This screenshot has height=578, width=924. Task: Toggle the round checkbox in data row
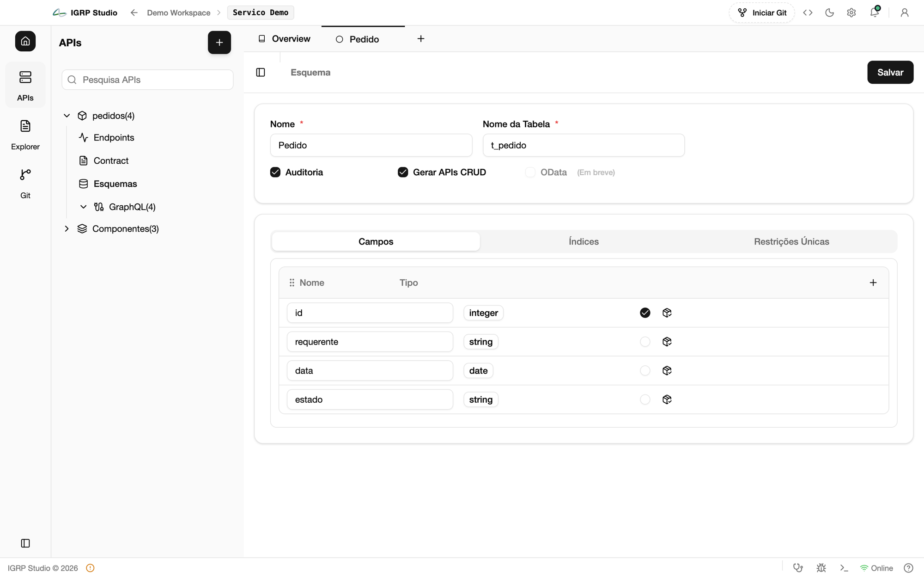point(645,371)
